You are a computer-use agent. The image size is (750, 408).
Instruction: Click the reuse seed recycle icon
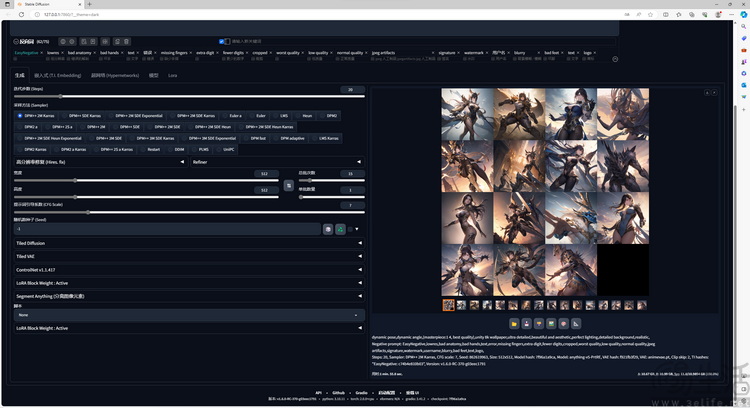[x=340, y=229]
